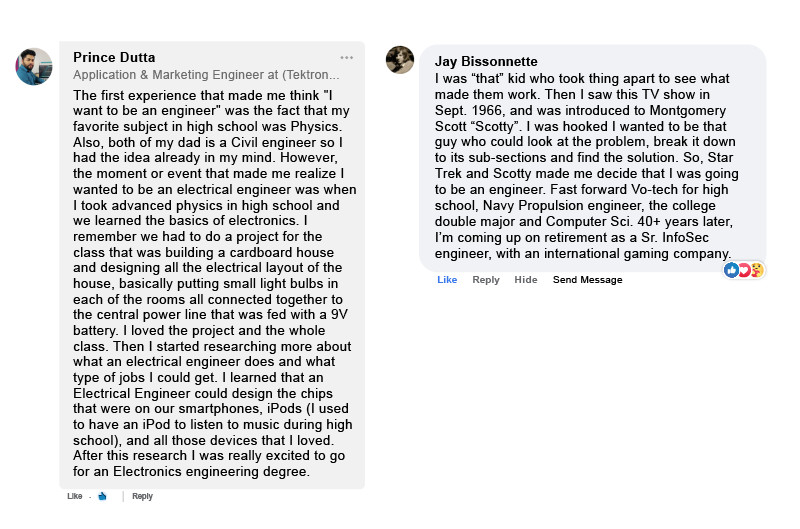Viewport: 800px width, 529px height.
Task: Click the red heart reaction icon on Jay's comment
Action: click(x=744, y=270)
